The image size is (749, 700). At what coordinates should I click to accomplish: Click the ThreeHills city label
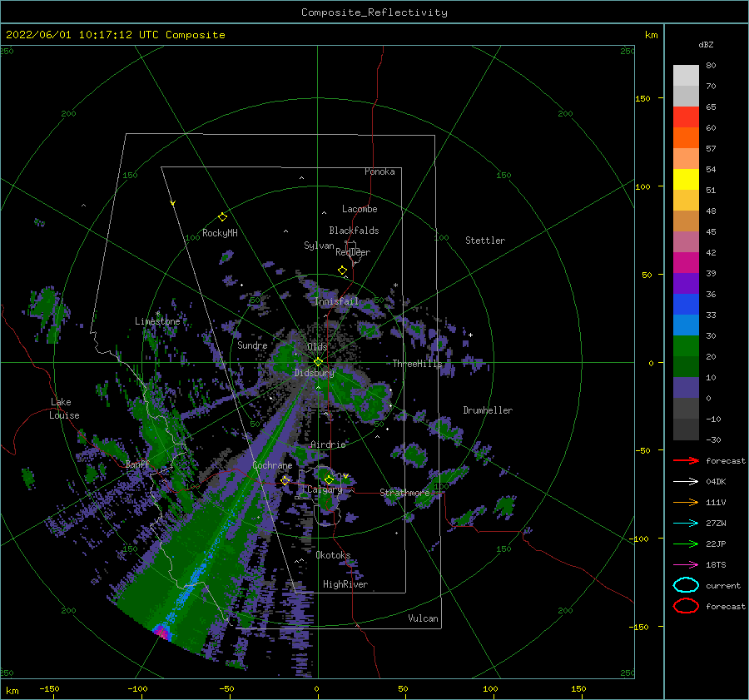(418, 364)
